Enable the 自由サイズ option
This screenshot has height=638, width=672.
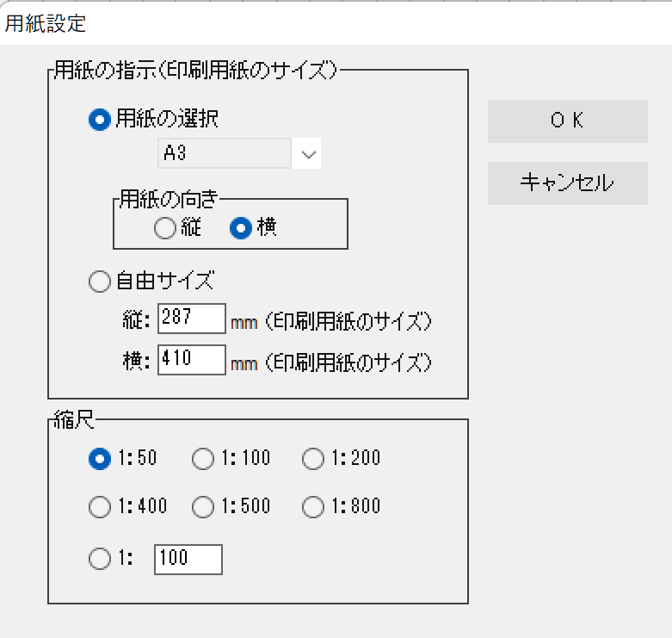point(101,281)
